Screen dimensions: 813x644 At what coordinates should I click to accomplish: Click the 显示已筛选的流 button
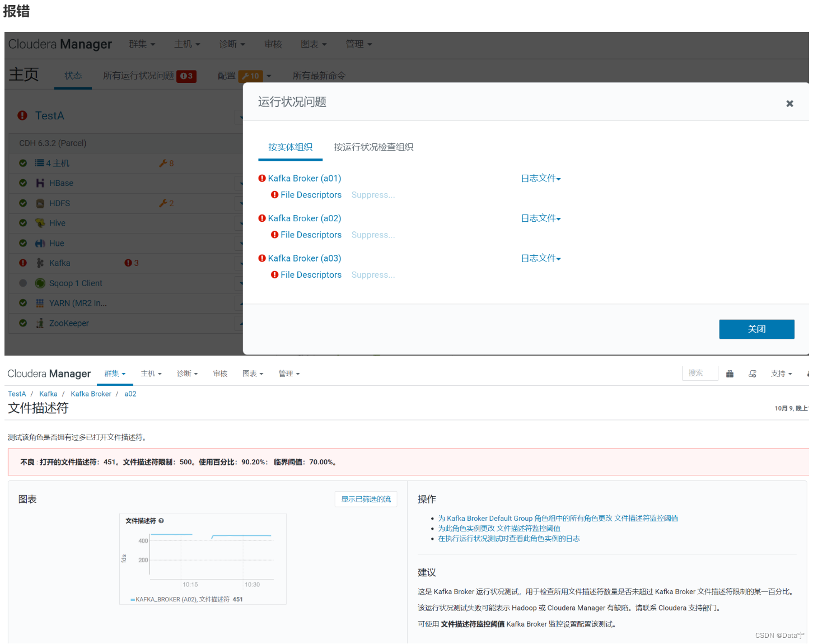click(366, 499)
